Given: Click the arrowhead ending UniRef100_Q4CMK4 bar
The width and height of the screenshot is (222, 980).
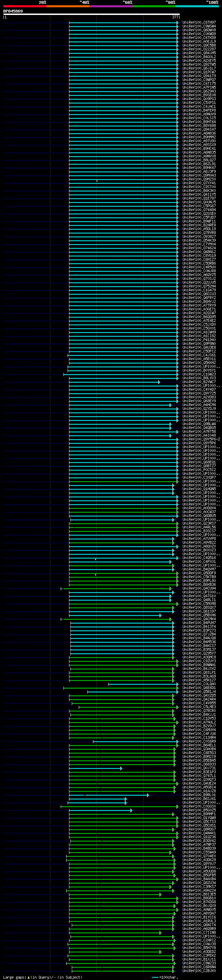Looking at the screenshot, I should [170, 619].
